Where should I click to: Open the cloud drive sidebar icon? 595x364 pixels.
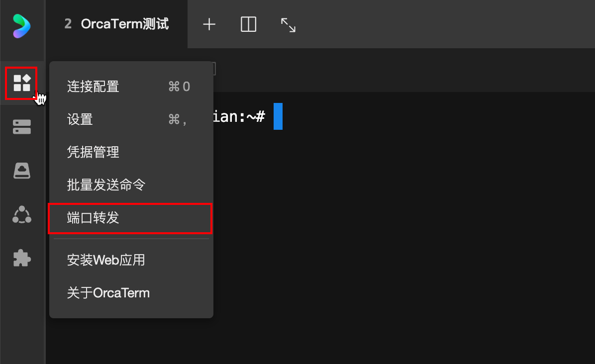tap(22, 171)
